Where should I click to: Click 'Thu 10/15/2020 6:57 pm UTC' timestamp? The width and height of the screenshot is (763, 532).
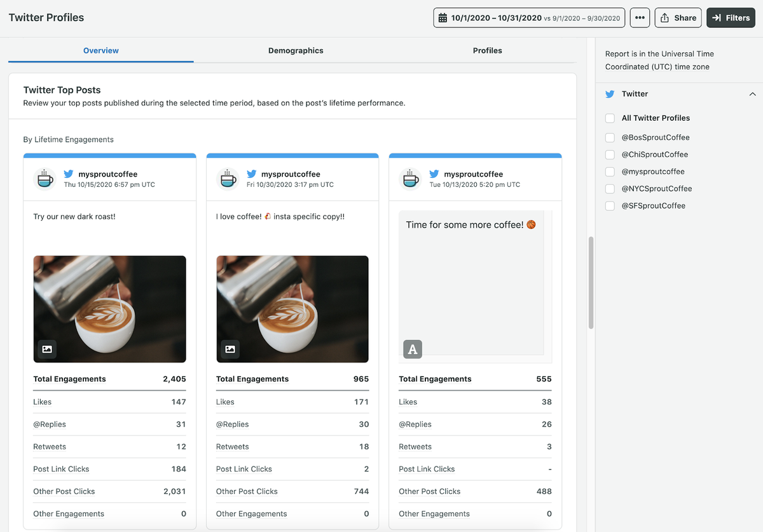tap(109, 185)
